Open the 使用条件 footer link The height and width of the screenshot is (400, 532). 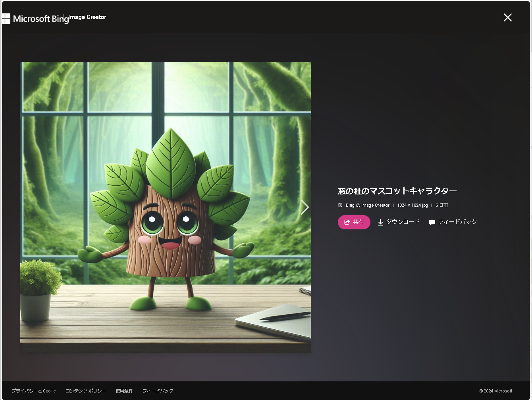(x=124, y=391)
